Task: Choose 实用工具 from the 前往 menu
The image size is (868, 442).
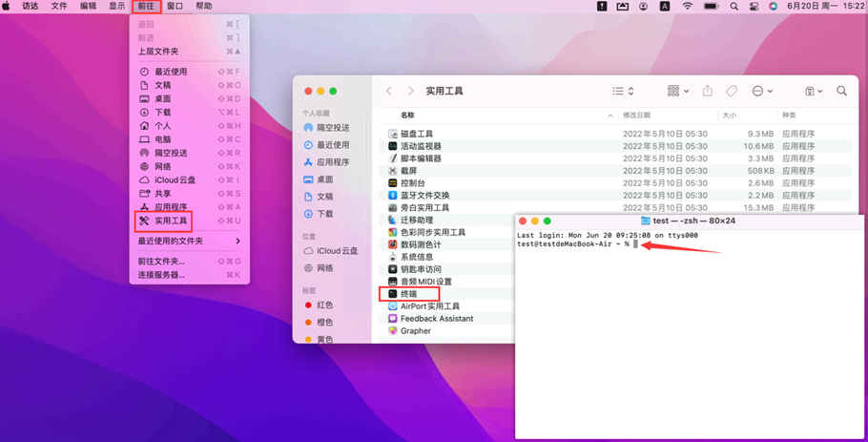Action: (171, 221)
